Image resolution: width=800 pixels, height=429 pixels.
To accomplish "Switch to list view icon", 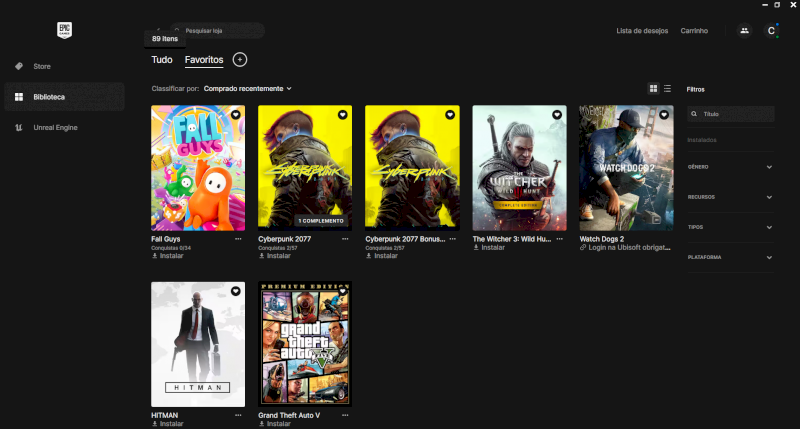I will [x=667, y=89].
